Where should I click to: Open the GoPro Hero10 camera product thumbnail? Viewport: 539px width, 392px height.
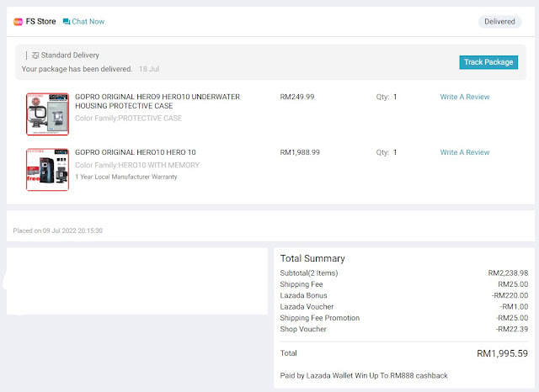[x=47, y=170]
